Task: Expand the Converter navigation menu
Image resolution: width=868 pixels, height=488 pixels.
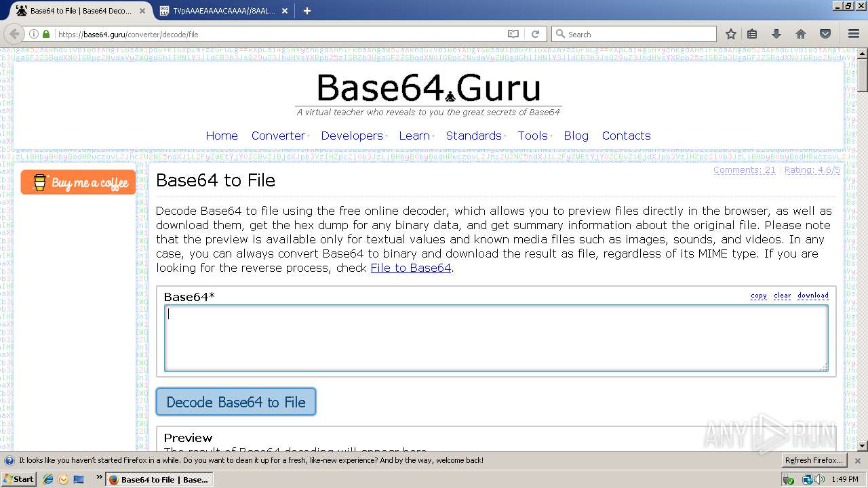Action: [278, 136]
